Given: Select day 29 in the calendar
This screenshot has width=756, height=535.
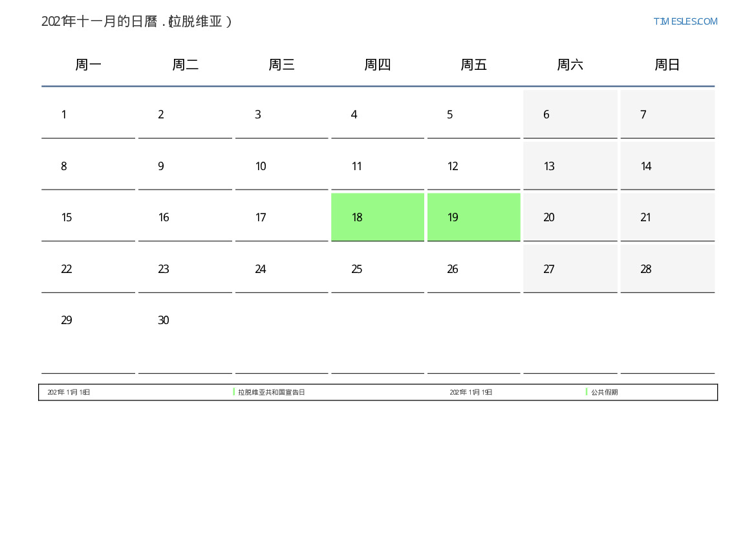Looking at the screenshot, I should click(x=88, y=335).
